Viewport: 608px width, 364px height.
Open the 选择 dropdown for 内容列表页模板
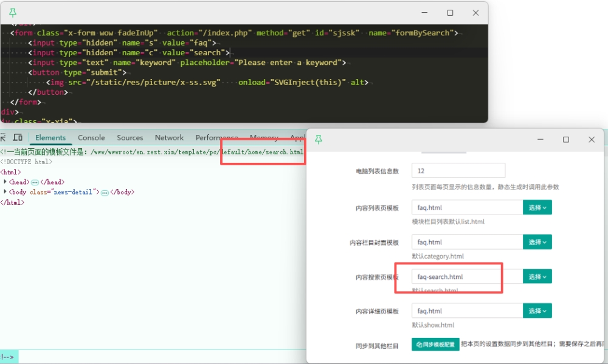point(537,208)
